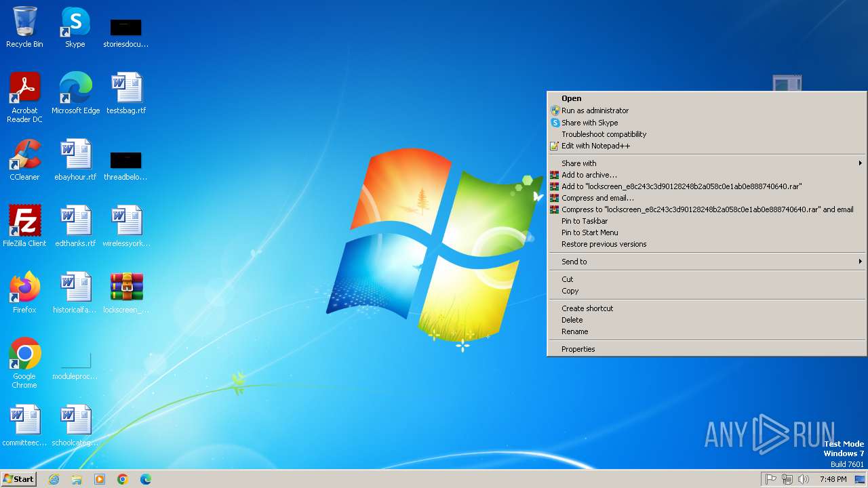Choose Compress to lockscreen rar and email
The height and width of the screenshot is (488, 868).
[707, 209]
